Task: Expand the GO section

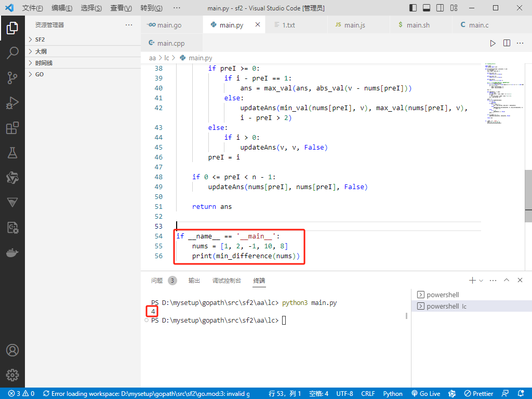Action: coord(83,74)
